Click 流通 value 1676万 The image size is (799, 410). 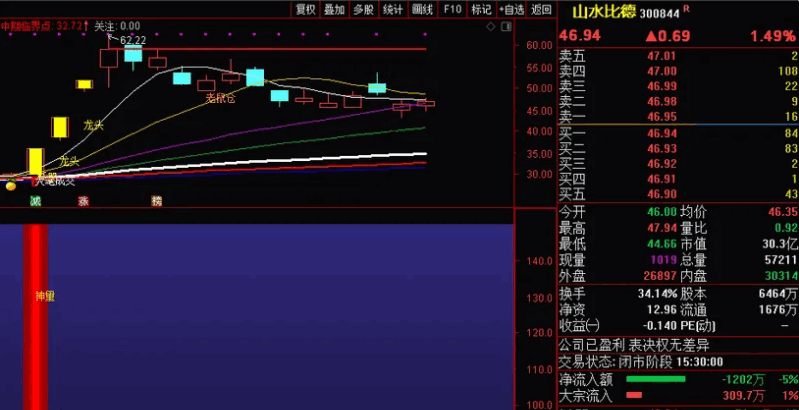click(777, 310)
